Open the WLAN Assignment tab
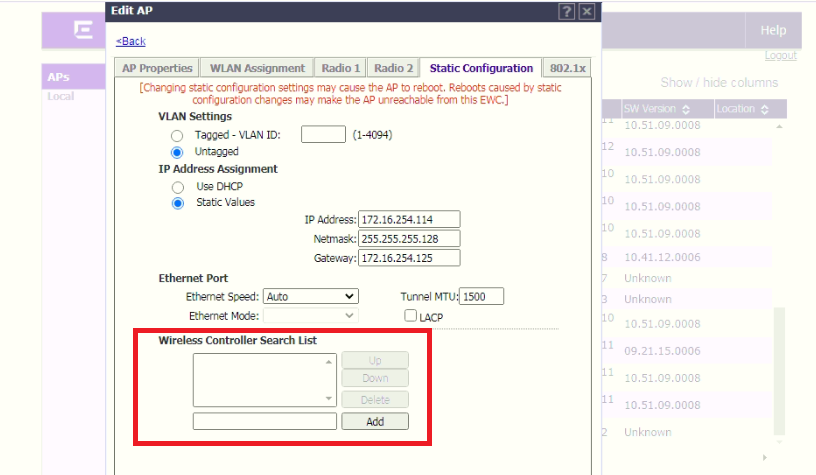This screenshot has height=475, width=816. click(x=257, y=68)
